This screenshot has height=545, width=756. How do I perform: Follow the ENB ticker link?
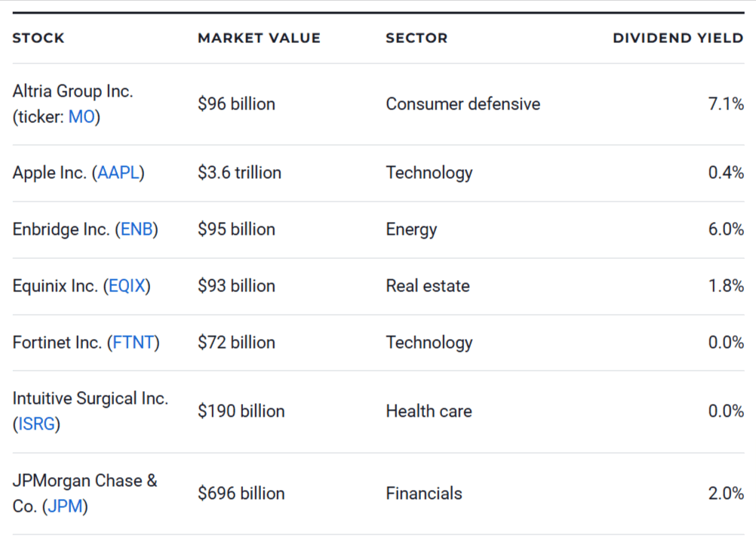(137, 229)
